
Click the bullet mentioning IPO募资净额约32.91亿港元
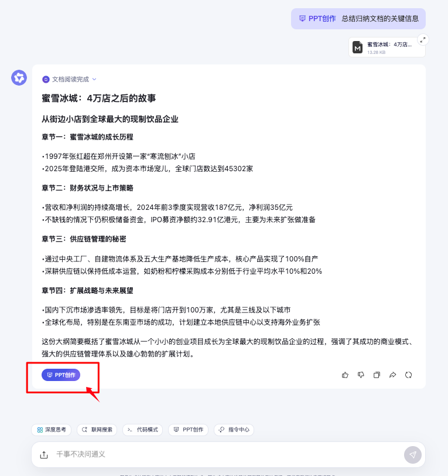(x=179, y=219)
